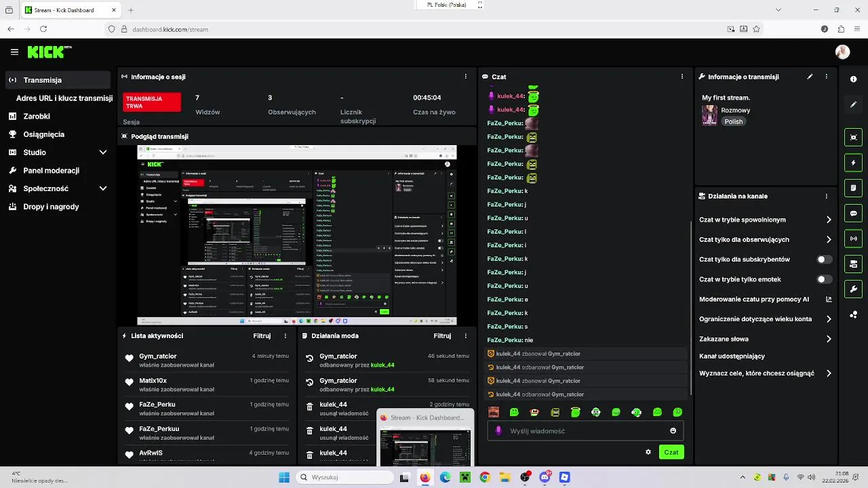Screen dimensions: 868x488
Task: Click the pencil icon in right sidebar
Action: click(x=853, y=104)
